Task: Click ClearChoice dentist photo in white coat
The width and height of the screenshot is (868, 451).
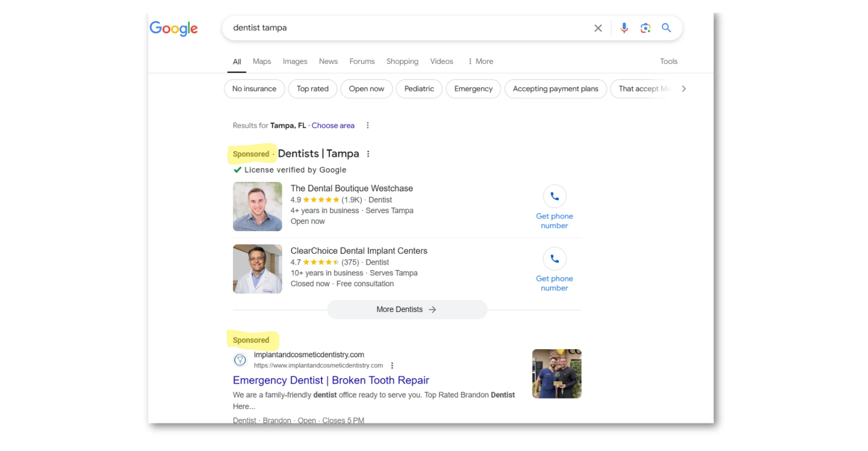Action: click(258, 269)
